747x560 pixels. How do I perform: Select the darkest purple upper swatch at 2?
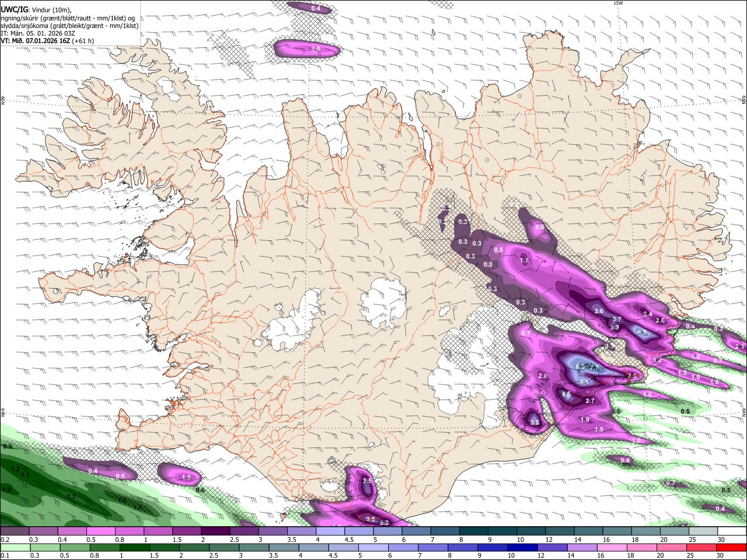215,531
